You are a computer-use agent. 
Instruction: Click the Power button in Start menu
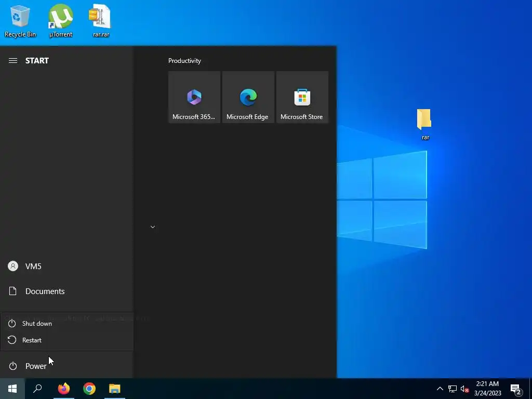[x=66, y=366]
